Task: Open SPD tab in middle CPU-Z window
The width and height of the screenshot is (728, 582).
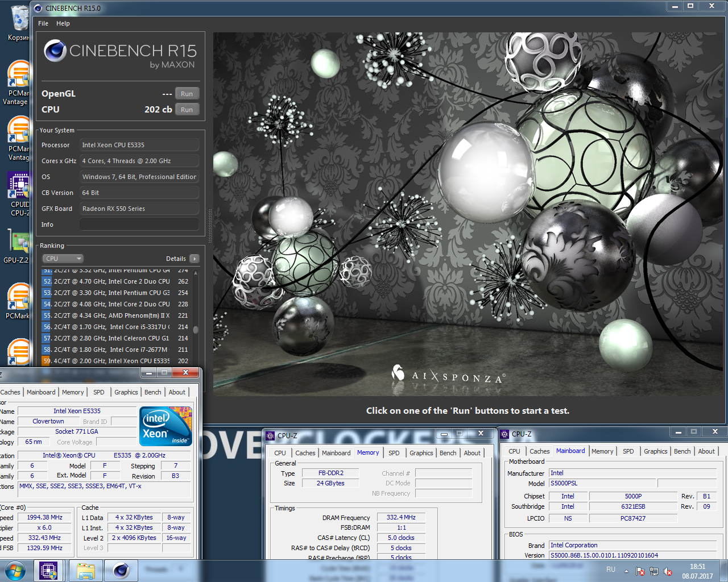Action: 394,453
